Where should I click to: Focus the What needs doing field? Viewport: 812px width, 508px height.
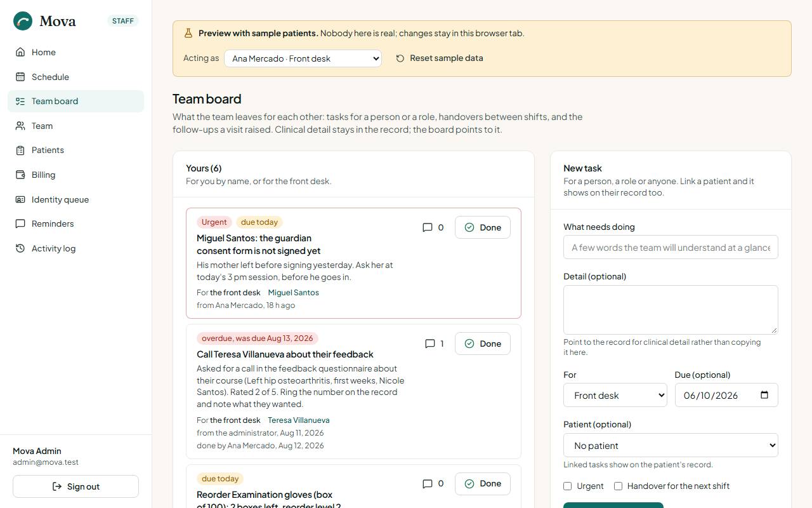pyautogui.click(x=671, y=247)
